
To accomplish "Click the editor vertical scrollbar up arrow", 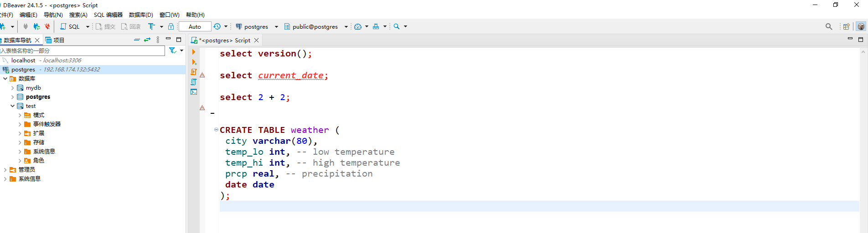I will [863, 52].
